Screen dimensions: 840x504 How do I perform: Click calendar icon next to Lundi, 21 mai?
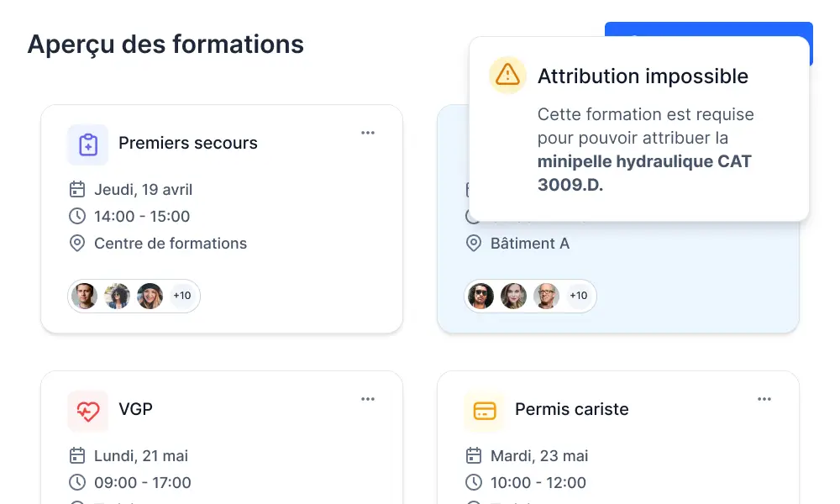[x=77, y=456]
